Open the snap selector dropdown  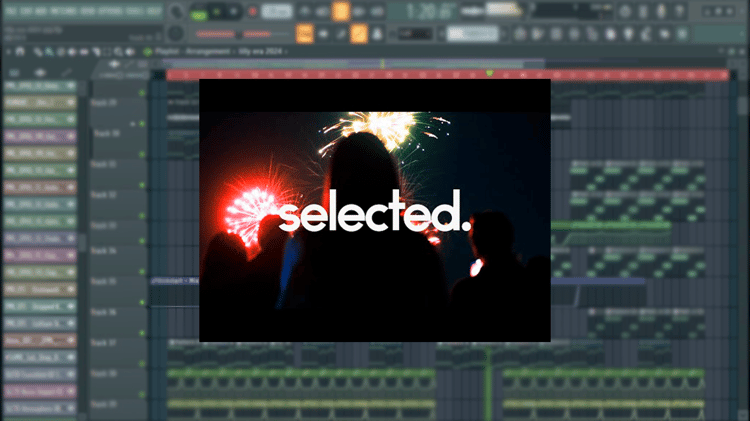click(415, 34)
